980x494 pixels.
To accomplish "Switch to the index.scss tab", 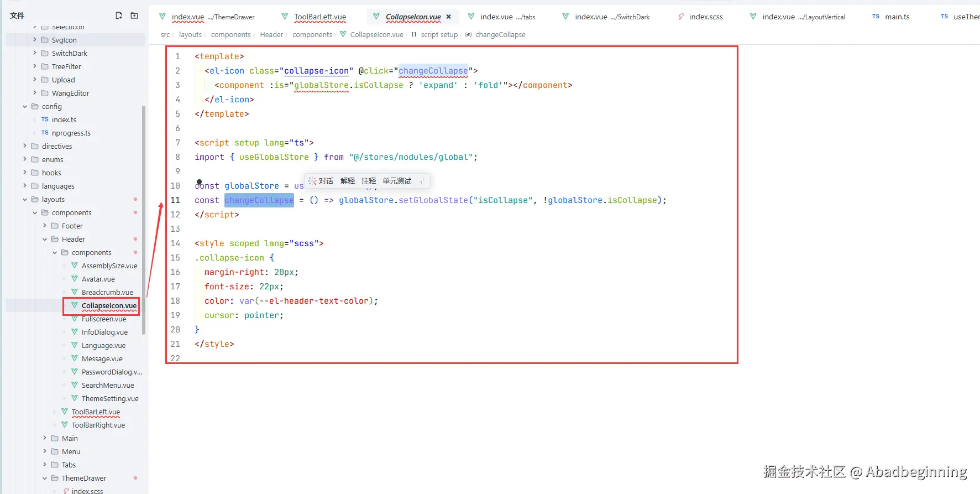I will [x=700, y=17].
